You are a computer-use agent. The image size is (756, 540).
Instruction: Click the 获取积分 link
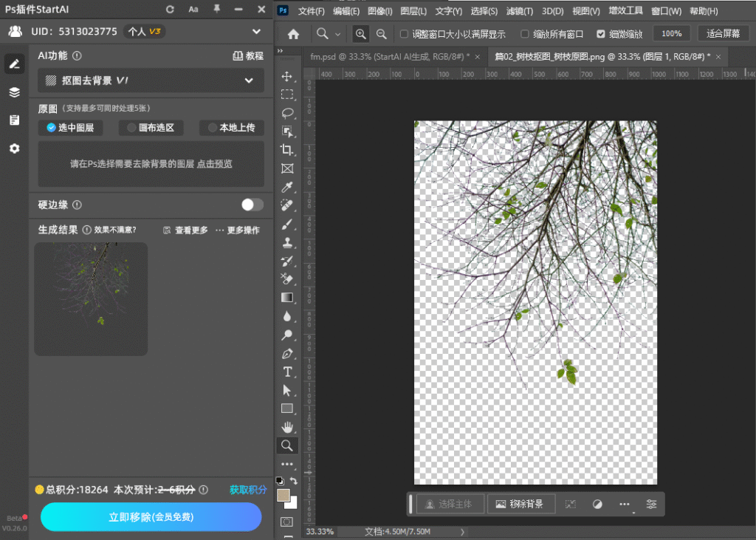pyautogui.click(x=248, y=490)
